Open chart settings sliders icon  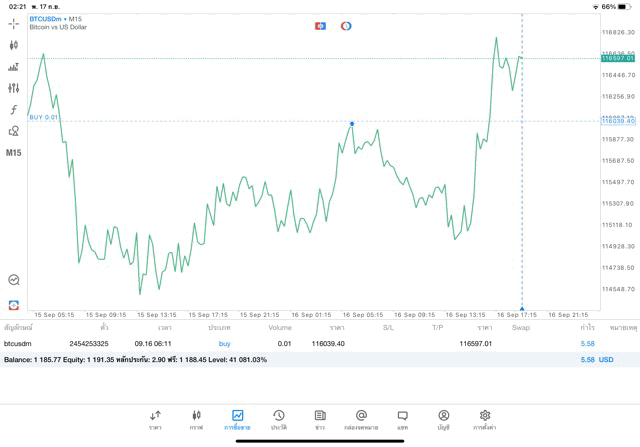click(x=14, y=88)
